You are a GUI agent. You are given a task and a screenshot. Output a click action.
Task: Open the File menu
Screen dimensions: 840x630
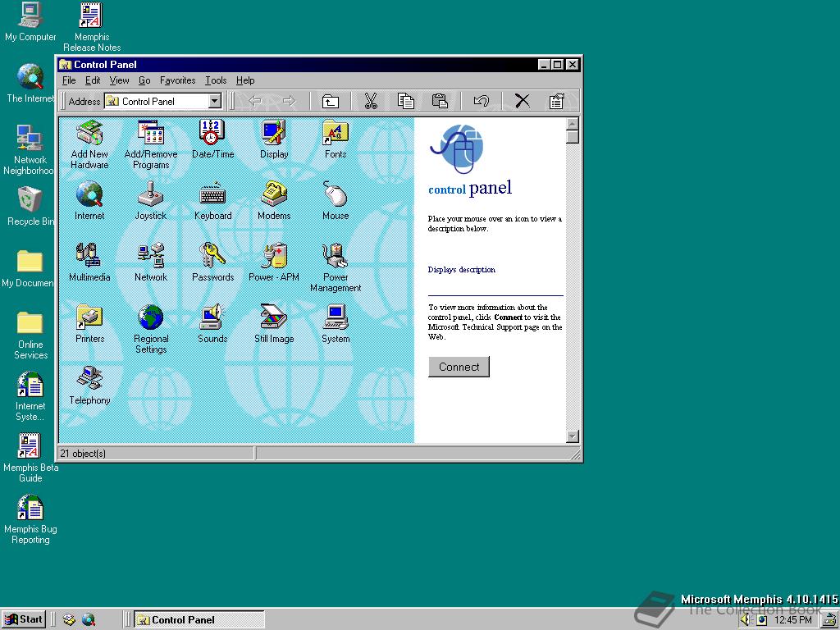tap(69, 80)
